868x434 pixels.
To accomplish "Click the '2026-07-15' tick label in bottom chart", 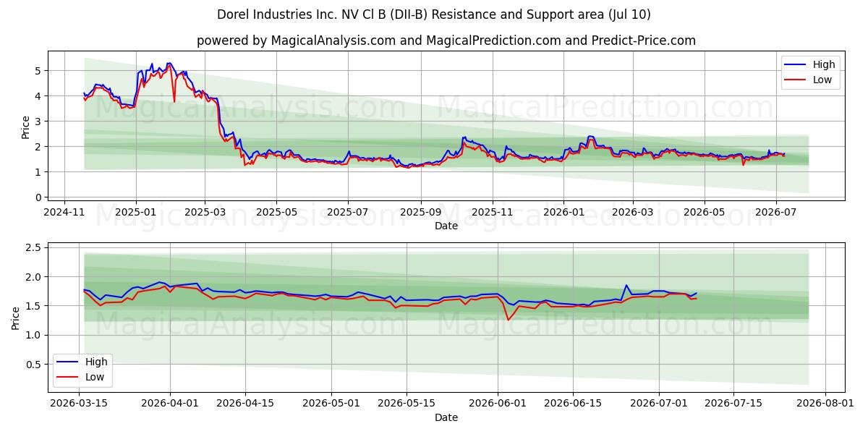I will point(733,404).
